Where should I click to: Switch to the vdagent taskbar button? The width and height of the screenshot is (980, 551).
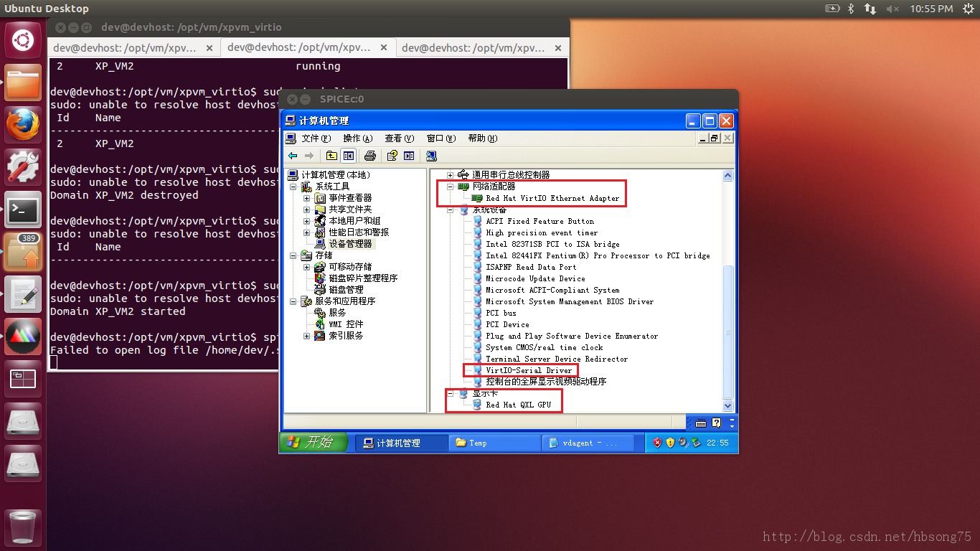pos(588,443)
